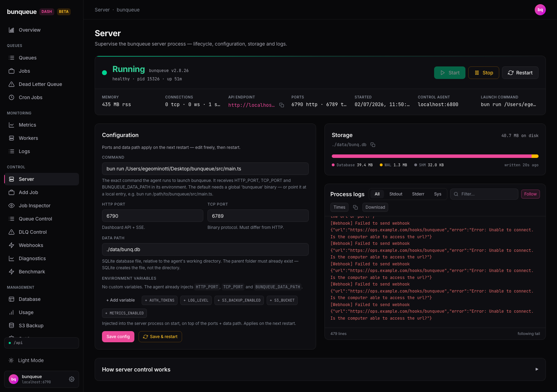The image size is (557, 392).
Task: Start the bunqueue server
Action: coord(450,73)
